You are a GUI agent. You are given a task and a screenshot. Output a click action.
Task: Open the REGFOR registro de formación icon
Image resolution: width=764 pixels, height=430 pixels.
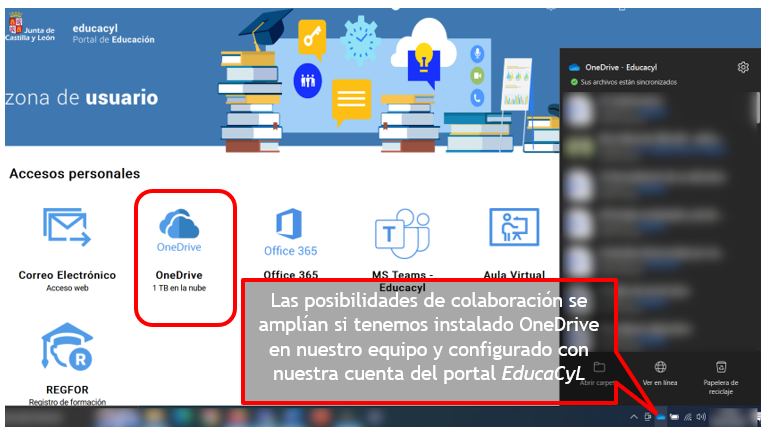67,346
